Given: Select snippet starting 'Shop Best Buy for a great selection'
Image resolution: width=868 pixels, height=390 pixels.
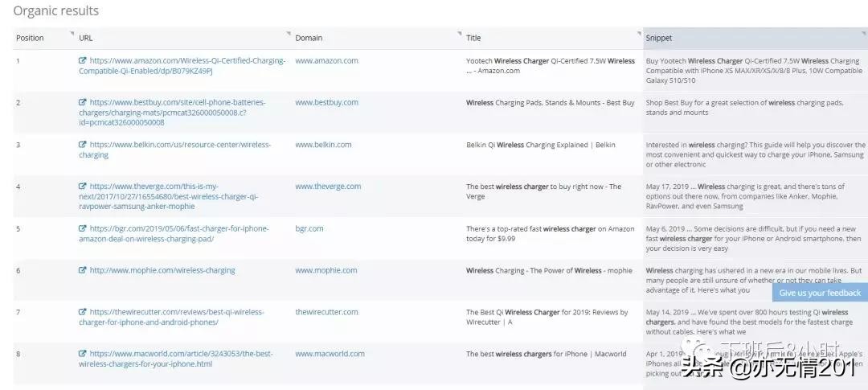Looking at the screenshot, I should pos(744,108).
